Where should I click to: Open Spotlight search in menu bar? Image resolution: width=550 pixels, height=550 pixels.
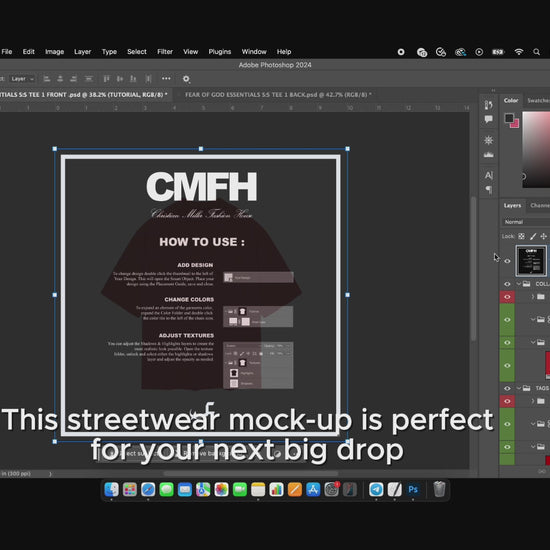click(x=536, y=52)
